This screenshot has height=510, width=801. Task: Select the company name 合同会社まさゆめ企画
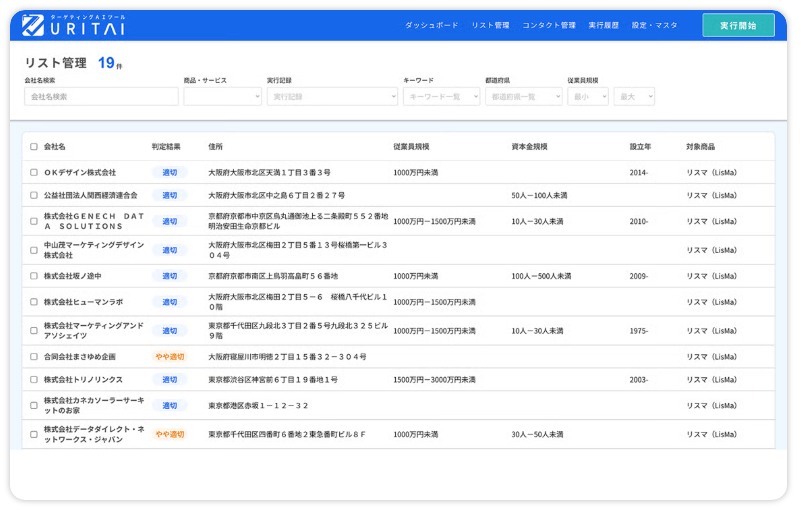[80, 357]
